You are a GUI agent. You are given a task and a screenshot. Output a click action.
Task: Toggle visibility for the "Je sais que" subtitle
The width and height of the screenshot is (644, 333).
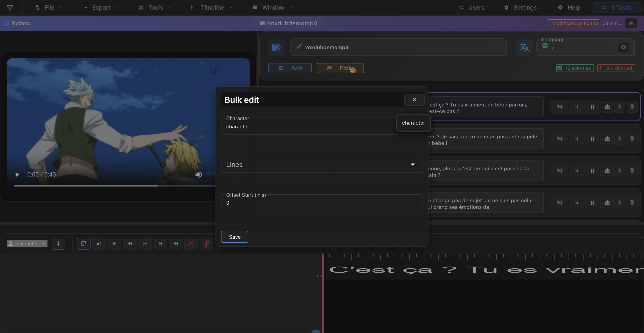tap(560, 138)
